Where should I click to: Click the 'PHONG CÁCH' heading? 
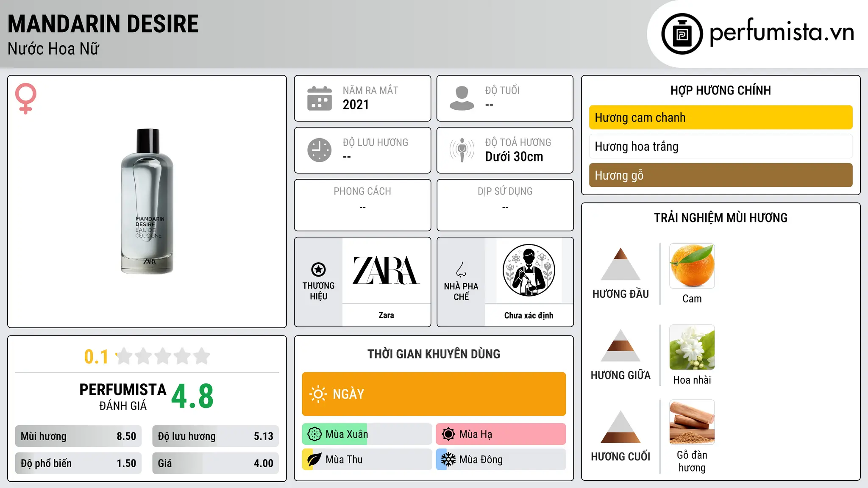point(362,191)
